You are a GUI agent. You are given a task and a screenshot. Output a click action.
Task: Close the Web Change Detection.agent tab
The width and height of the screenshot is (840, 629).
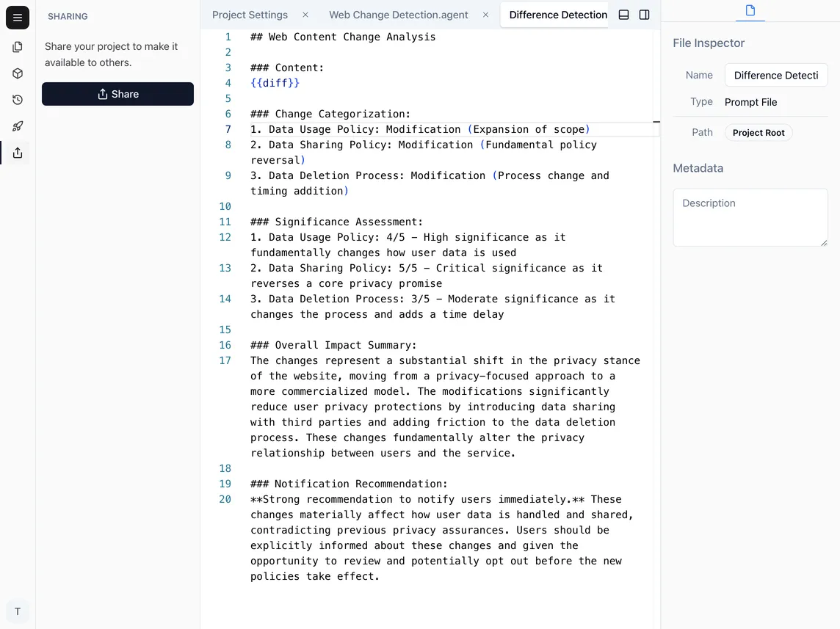485,14
